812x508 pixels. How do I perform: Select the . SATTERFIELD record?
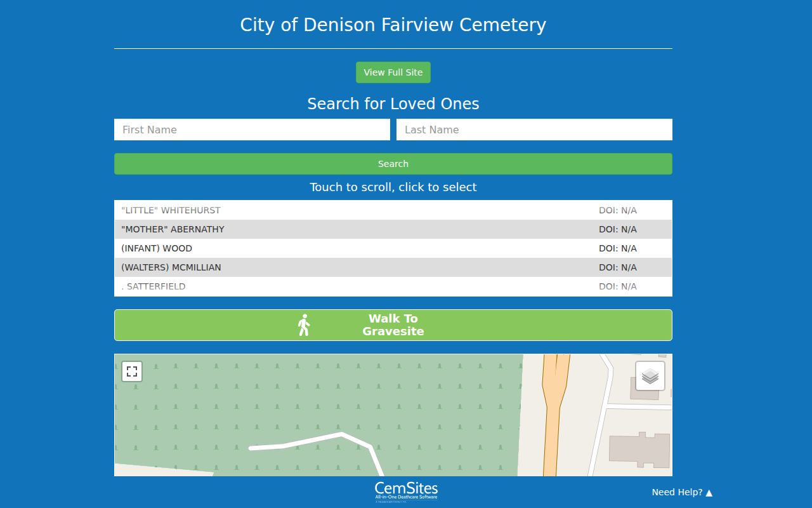393,286
